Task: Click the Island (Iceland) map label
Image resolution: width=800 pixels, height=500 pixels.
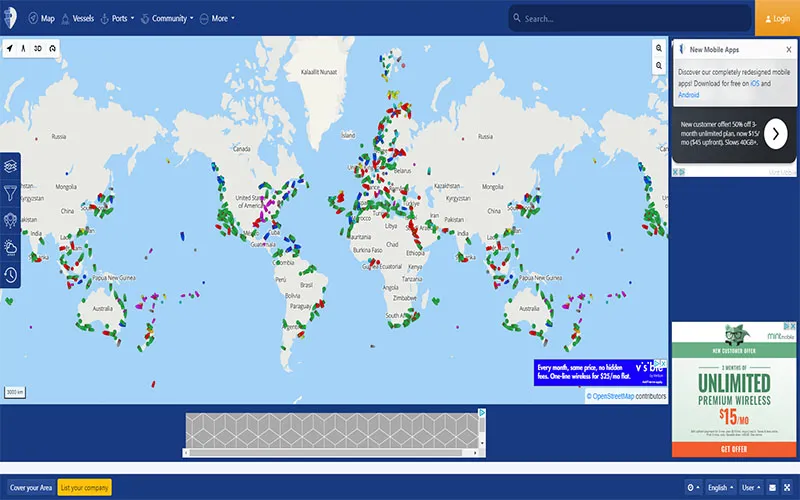Action: point(348,135)
